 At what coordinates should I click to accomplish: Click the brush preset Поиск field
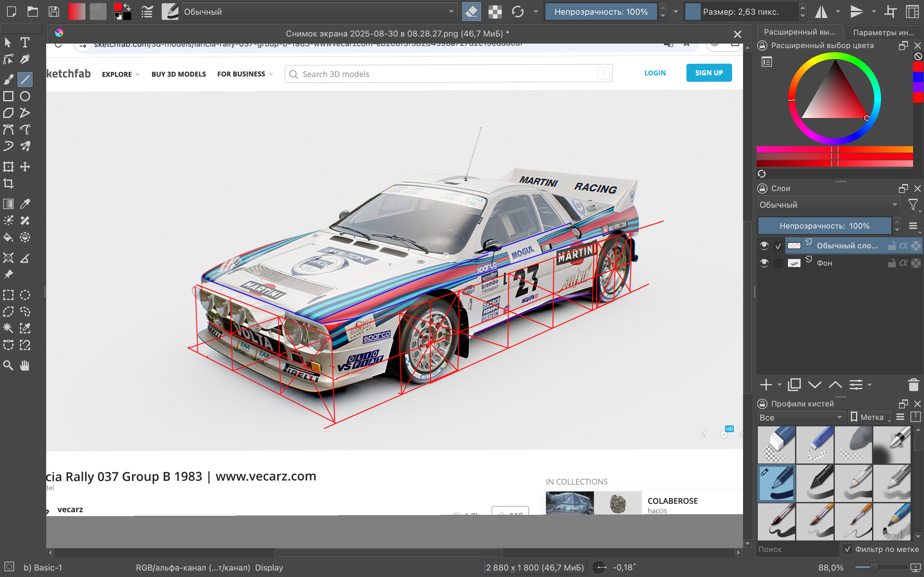tap(797, 549)
